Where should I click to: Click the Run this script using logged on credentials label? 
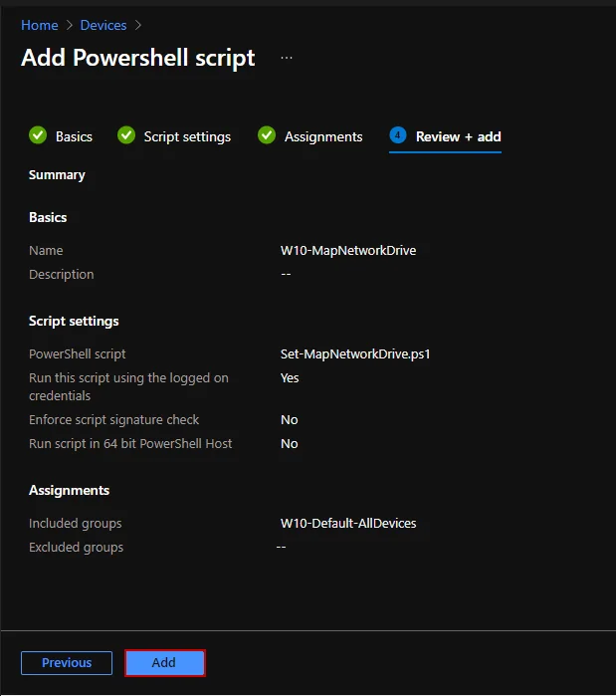pyautogui.click(x=128, y=386)
